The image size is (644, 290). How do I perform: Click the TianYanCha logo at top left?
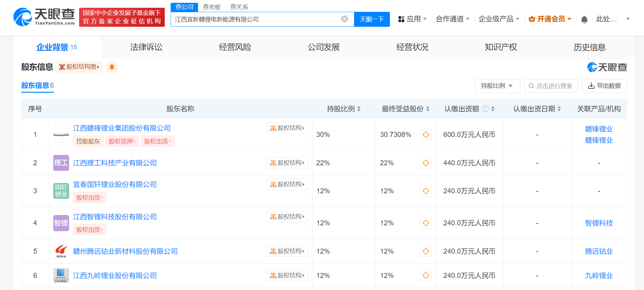[x=44, y=17]
